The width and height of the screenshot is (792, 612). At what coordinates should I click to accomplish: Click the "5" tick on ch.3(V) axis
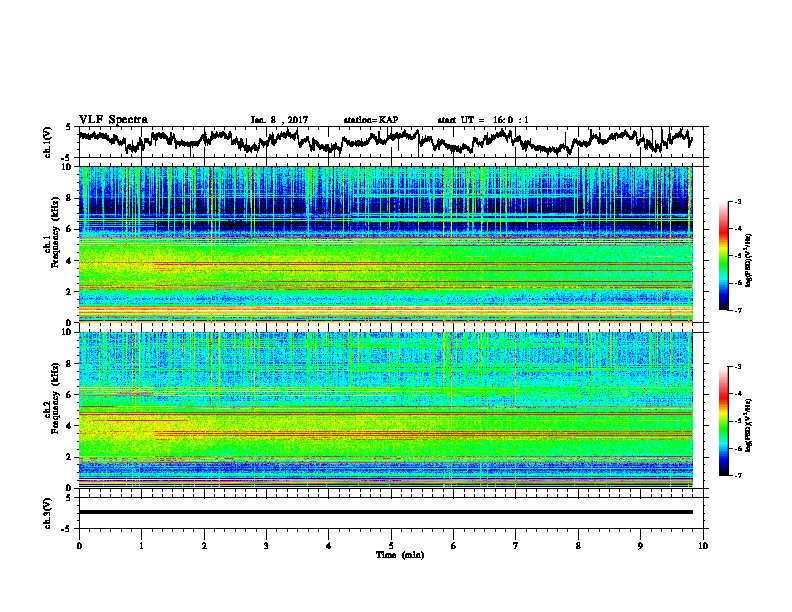(x=69, y=498)
